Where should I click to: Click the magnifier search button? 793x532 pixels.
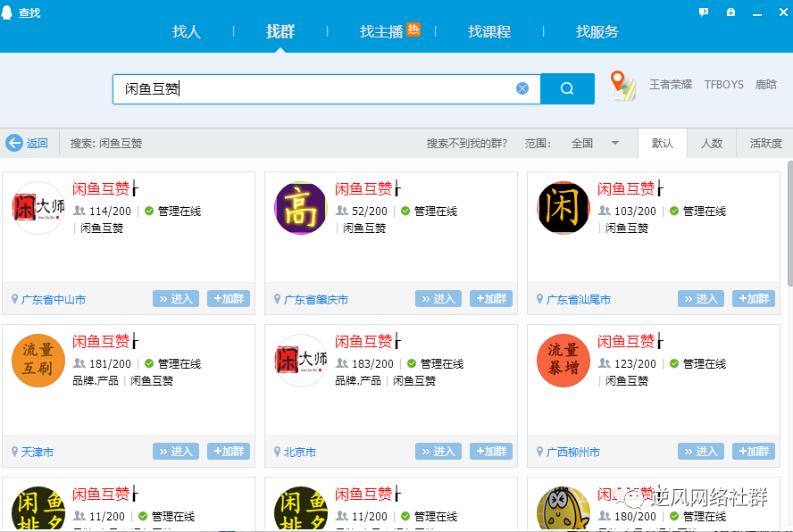tap(567, 88)
